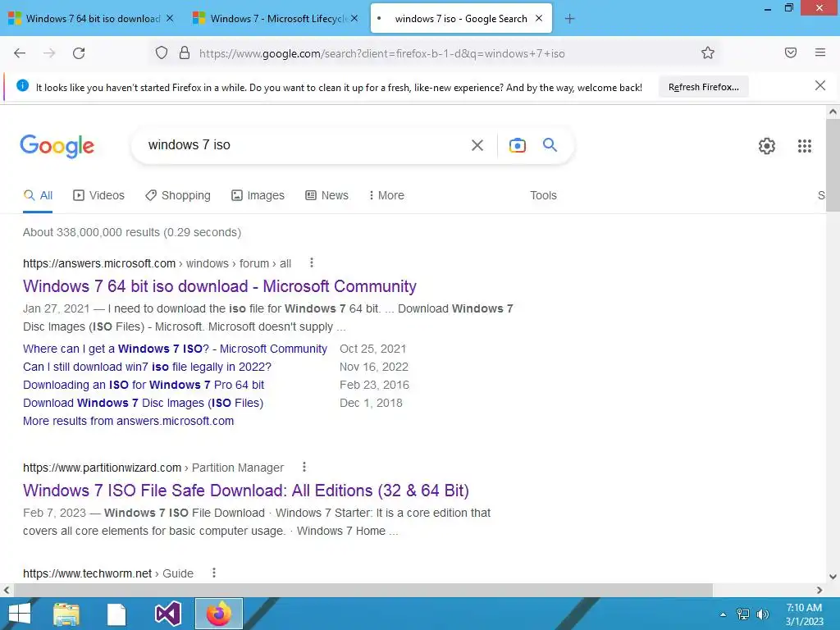Open options for partitionwizard.com result
The width and height of the screenshot is (840, 630).
(304, 467)
